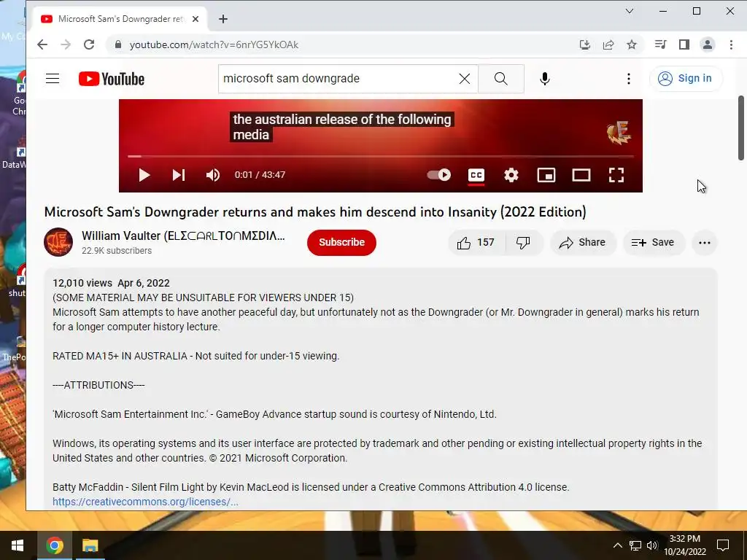747x560 pixels.
Task: Open the taskbar clock and calendar
Action: tap(685, 545)
